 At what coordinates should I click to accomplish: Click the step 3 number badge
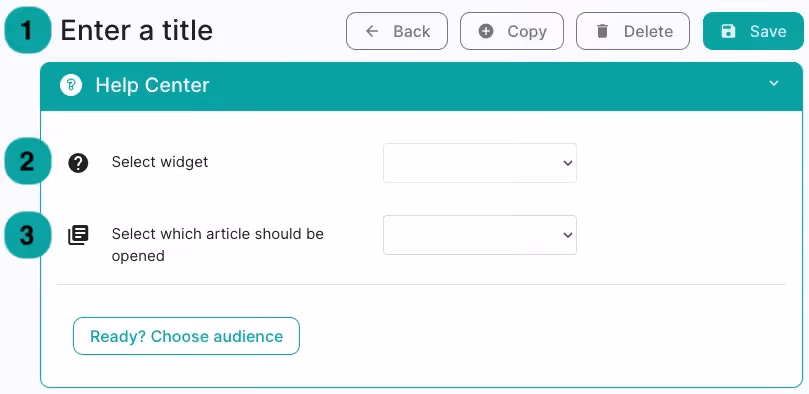(x=28, y=235)
